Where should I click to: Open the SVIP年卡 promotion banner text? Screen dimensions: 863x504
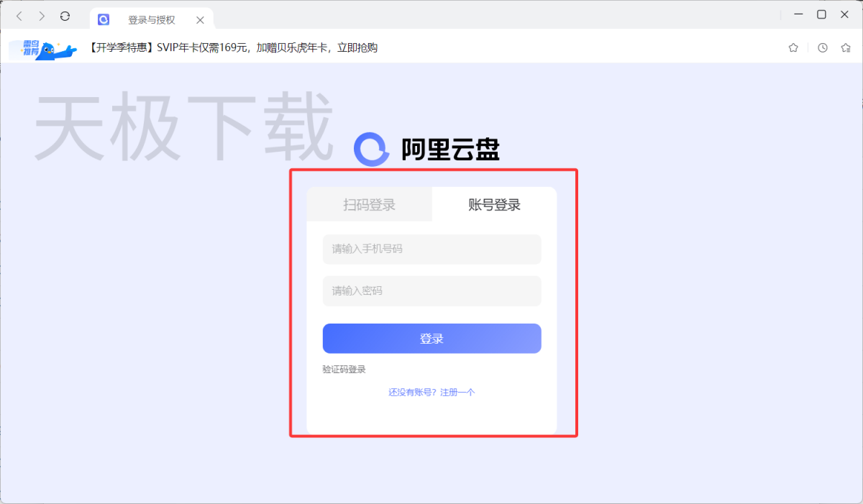pyautogui.click(x=234, y=48)
